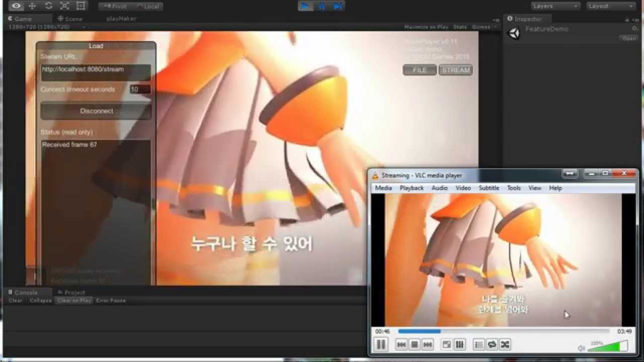
Task: Pause playback in VLC
Action: pos(381,344)
